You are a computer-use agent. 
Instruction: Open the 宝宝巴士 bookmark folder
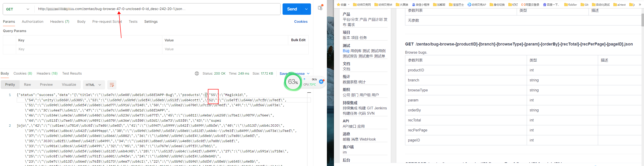click(x=456, y=5)
